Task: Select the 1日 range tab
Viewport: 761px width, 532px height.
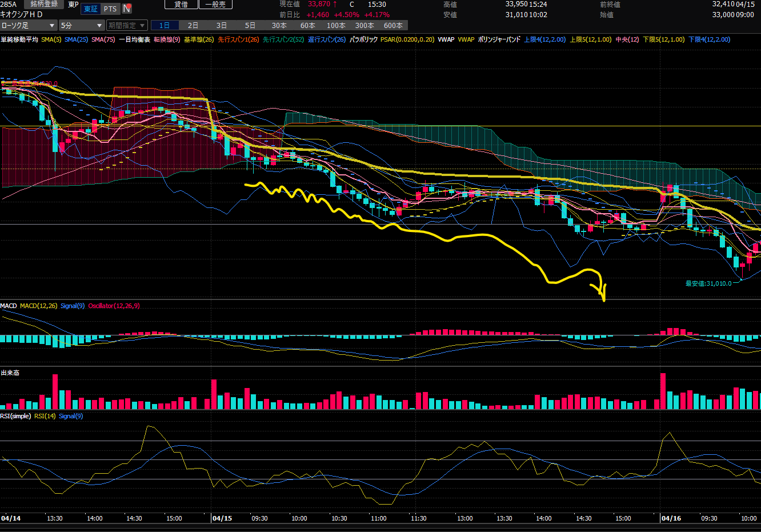Action: tap(165, 26)
